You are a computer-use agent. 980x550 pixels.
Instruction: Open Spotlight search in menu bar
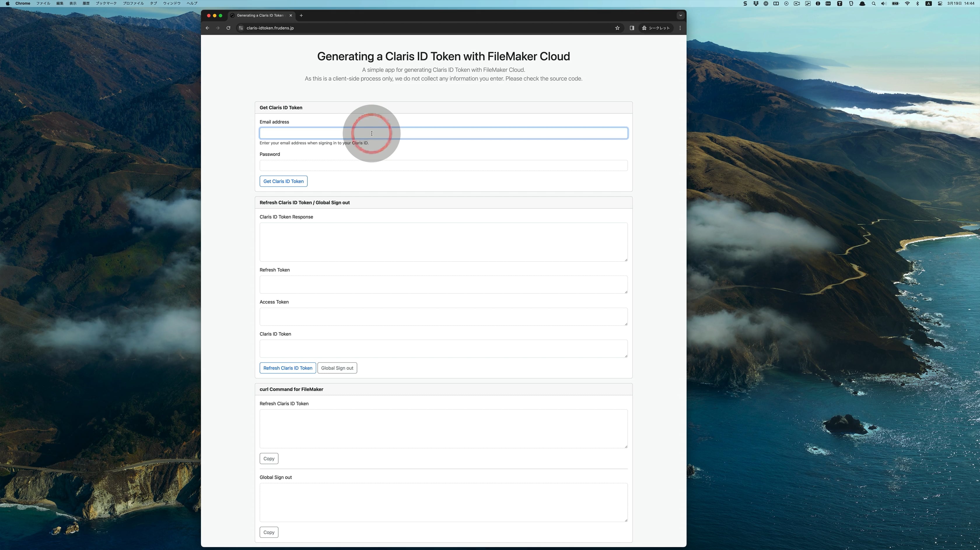click(874, 3)
